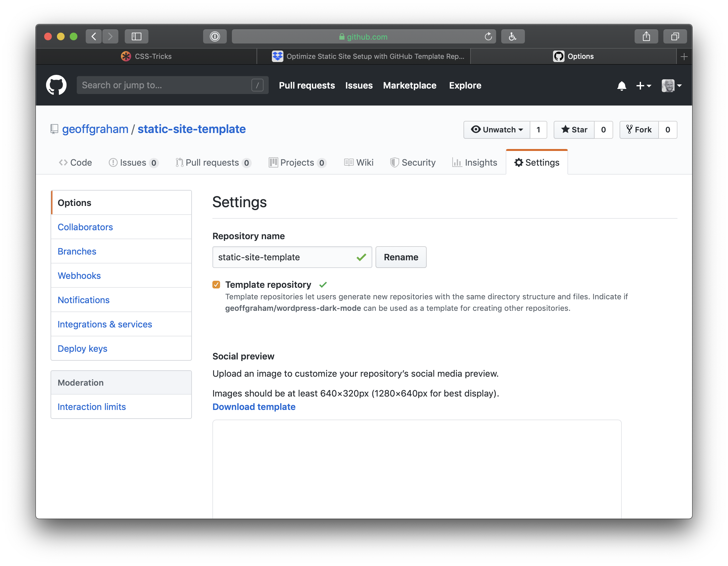Click the GitHub home octocat icon

[x=56, y=85]
